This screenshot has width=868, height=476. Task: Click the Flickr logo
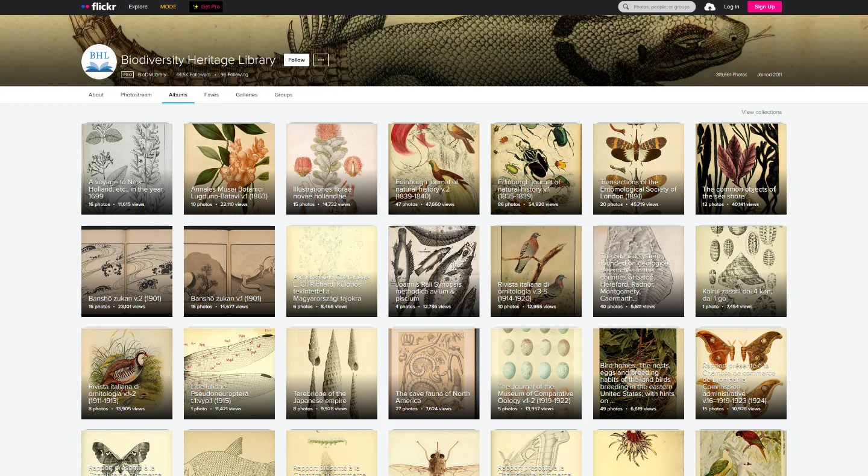pos(98,7)
